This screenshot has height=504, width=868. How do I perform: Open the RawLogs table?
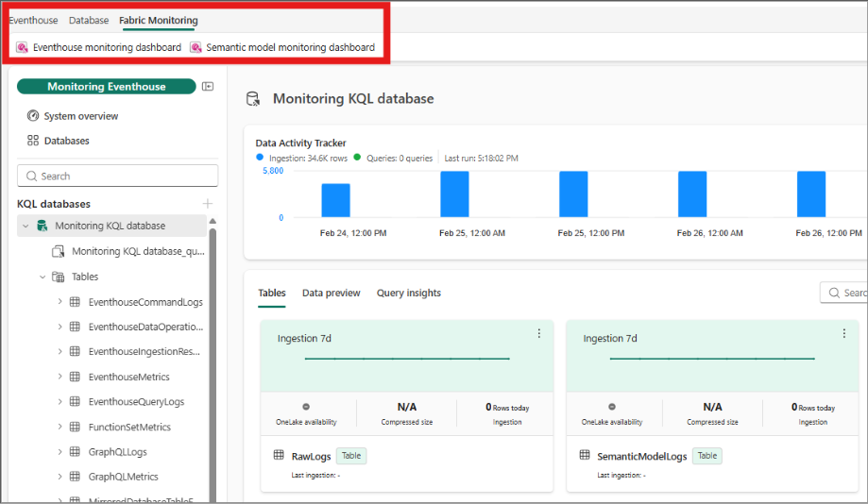point(311,457)
